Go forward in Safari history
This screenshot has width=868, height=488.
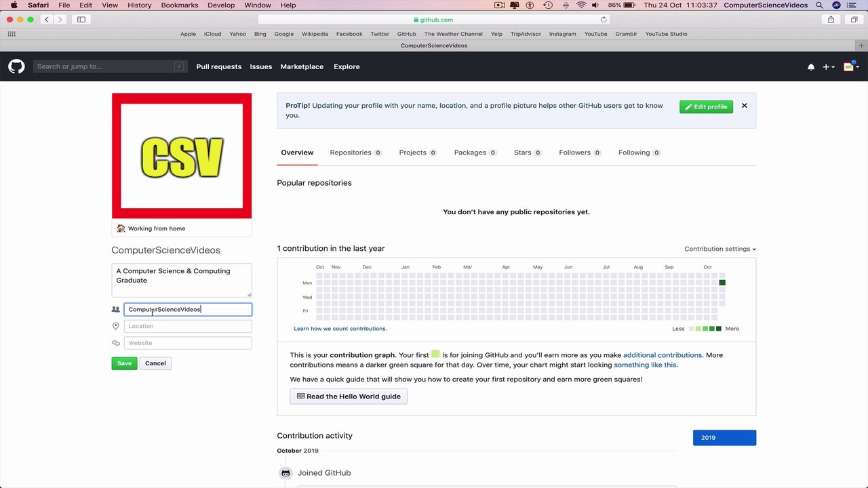[60, 20]
